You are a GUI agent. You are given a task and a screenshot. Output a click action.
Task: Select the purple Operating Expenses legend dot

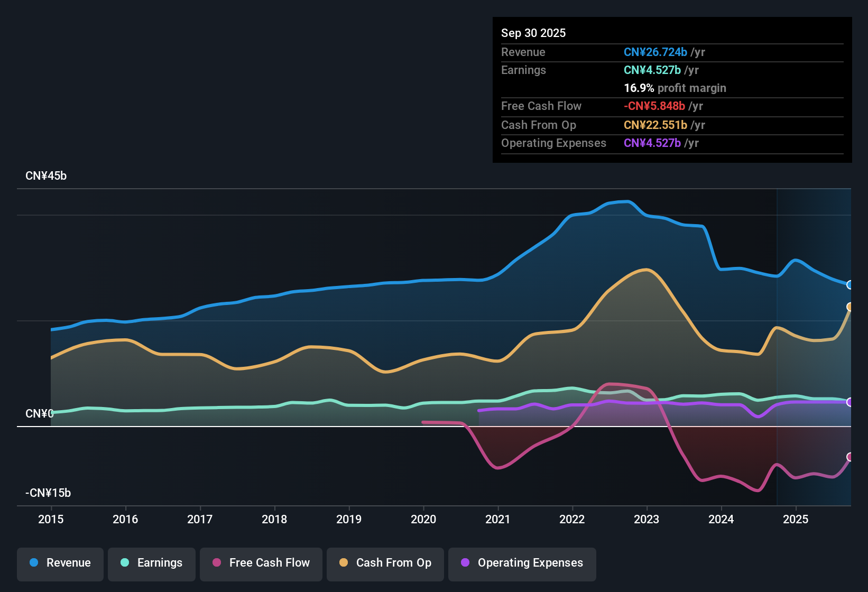(x=465, y=563)
